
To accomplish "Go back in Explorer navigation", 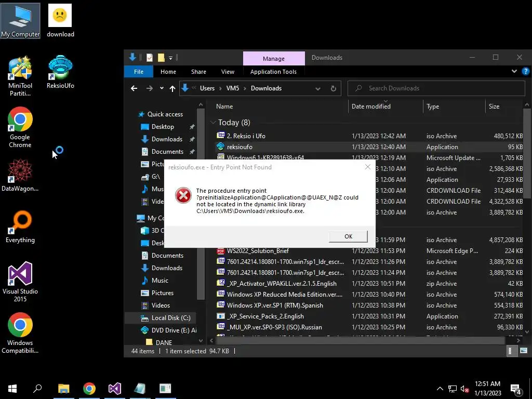I will [x=134, y=88].
